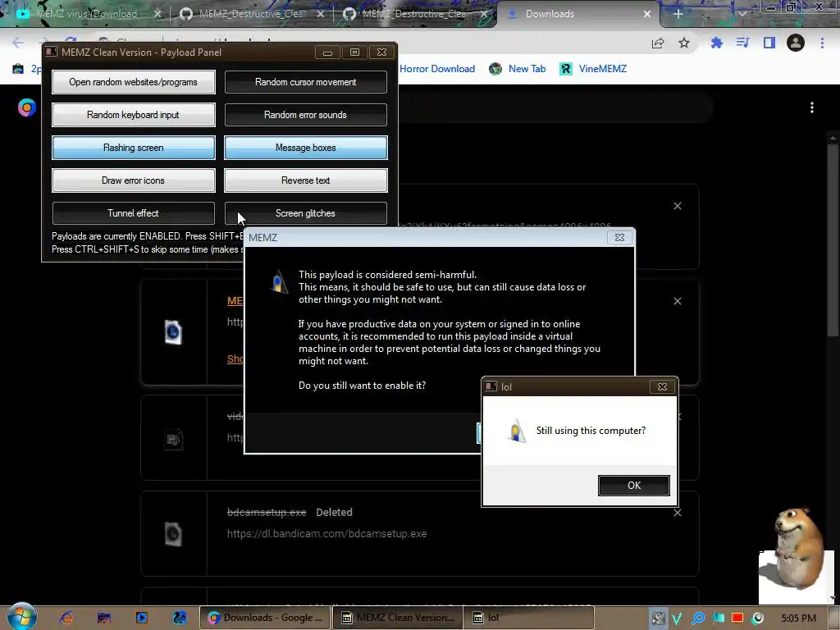
Task: Toggle the Draw error icons payload
Action: (134, 180)
